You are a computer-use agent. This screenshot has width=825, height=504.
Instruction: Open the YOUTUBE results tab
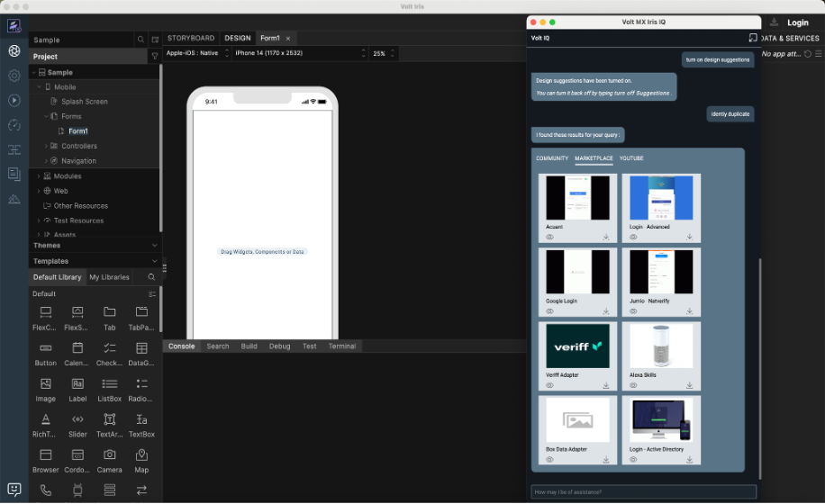(x=631, y=158)
